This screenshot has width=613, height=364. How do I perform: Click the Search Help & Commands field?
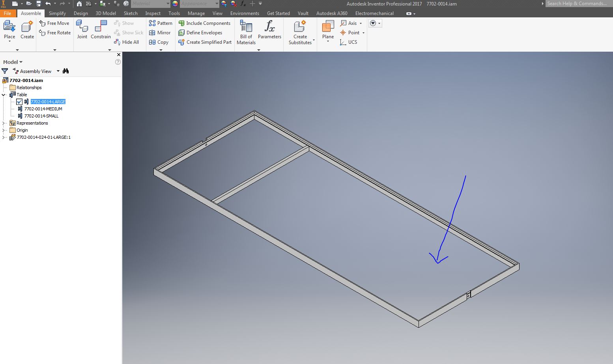[x=579, y=4]
